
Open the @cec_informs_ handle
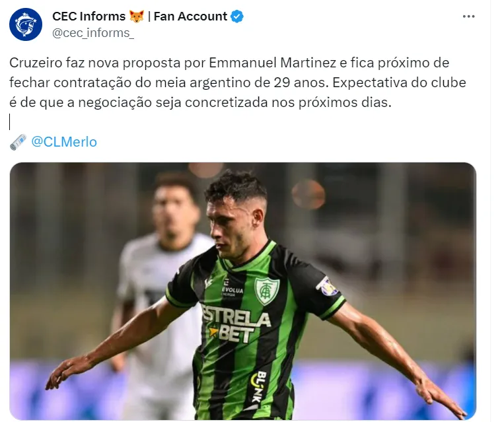click(x=93, y=33)
